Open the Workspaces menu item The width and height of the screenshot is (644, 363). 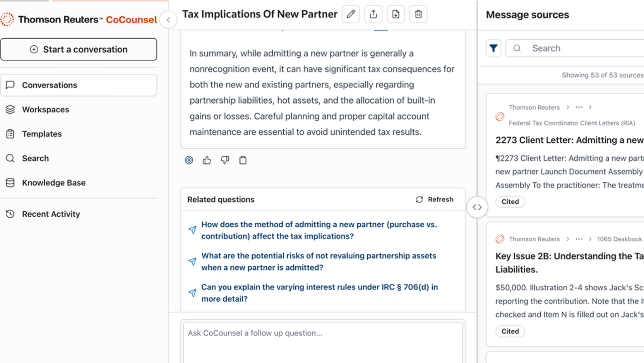tap(45, 110)
